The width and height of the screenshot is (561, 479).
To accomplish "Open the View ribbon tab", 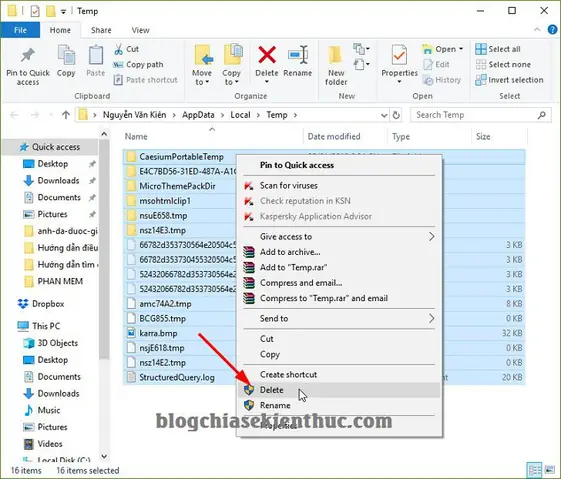I will point(140,30).
